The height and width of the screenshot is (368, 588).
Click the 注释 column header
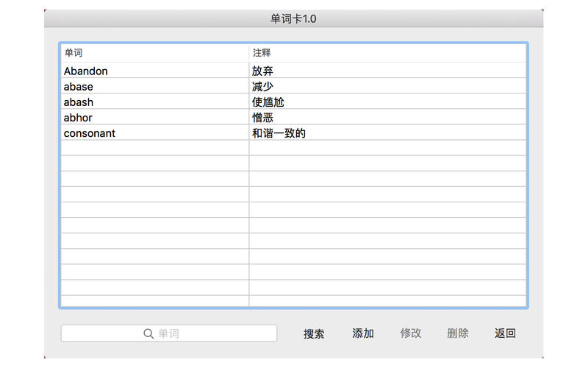(387, 53)
